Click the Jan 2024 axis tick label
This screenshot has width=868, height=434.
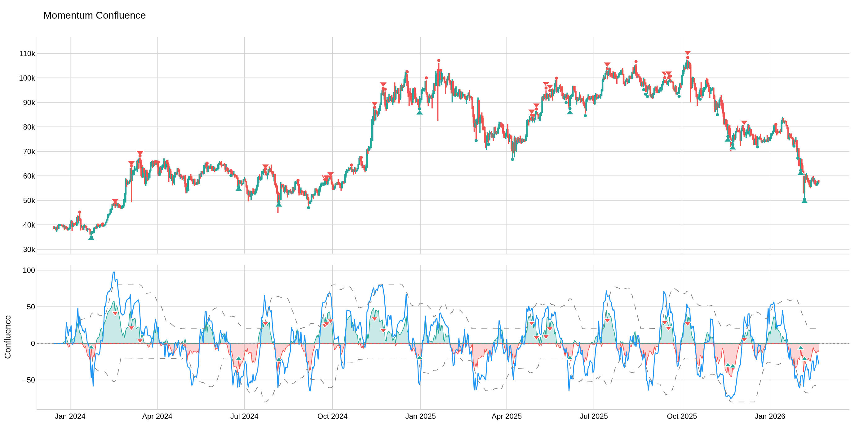pyautogui.click(x=70, y=416)
